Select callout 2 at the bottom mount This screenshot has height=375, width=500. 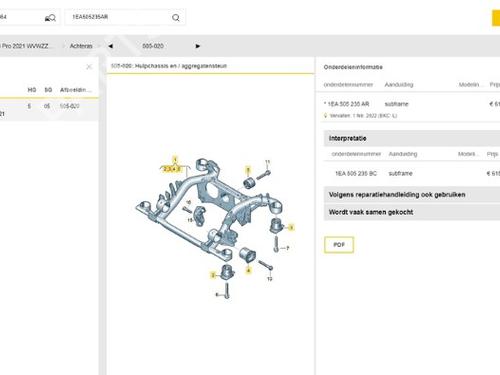pyautogui.click(x=213, y=275)
